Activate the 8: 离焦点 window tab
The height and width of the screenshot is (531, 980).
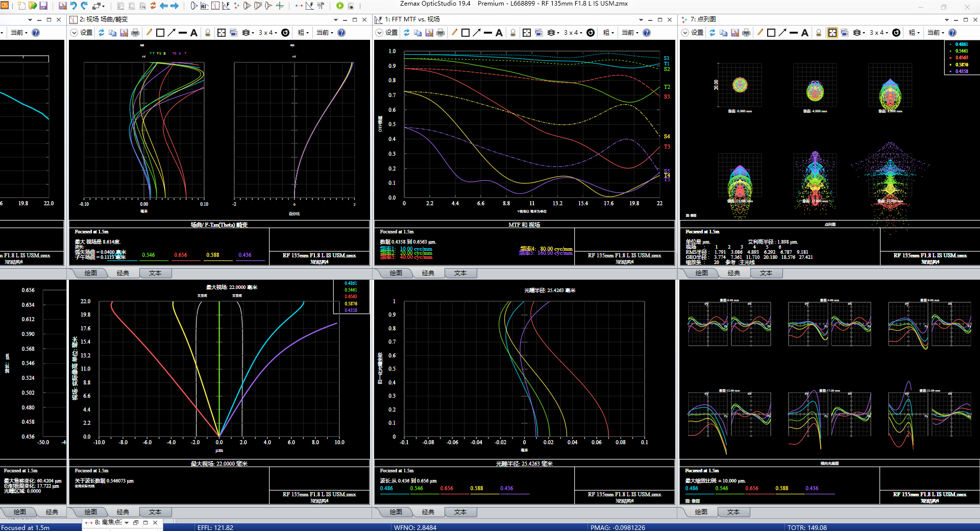pos(108,522)
